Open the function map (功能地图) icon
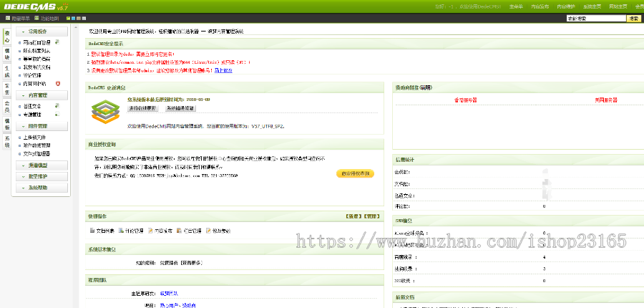644x308 pixels. 36,18
